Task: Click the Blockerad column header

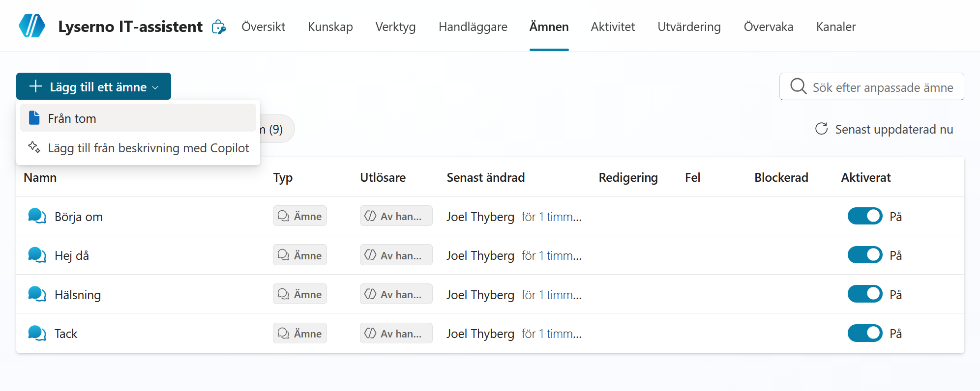Action: pyautogui.click(x=781, y=177)
